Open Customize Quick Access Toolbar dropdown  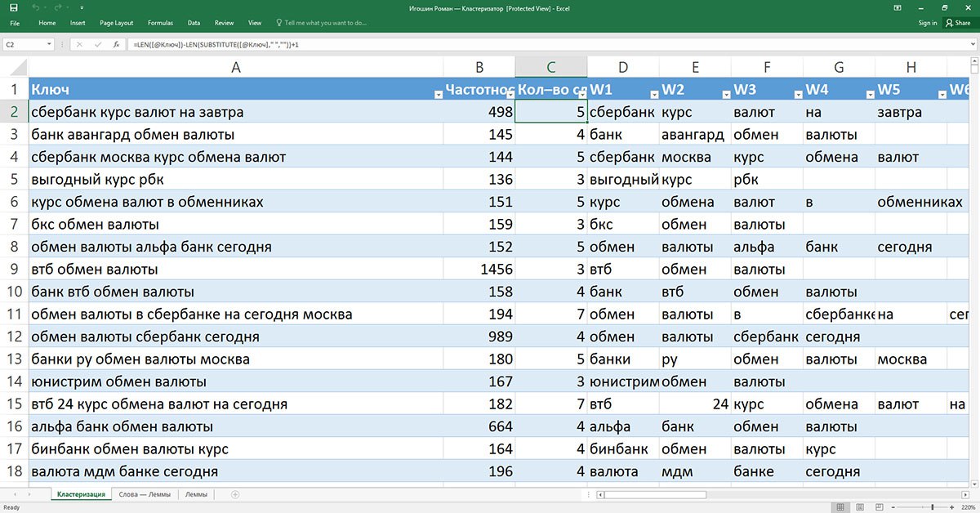point(82,7)
